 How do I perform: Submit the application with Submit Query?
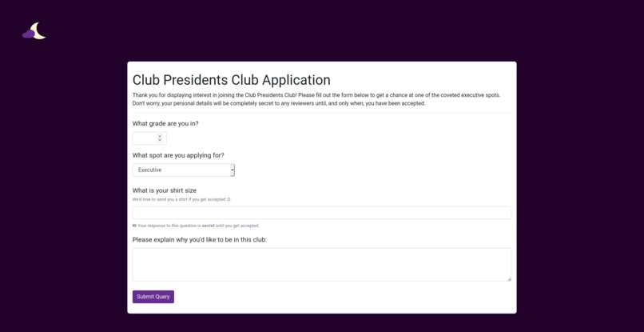click(153, 297)
